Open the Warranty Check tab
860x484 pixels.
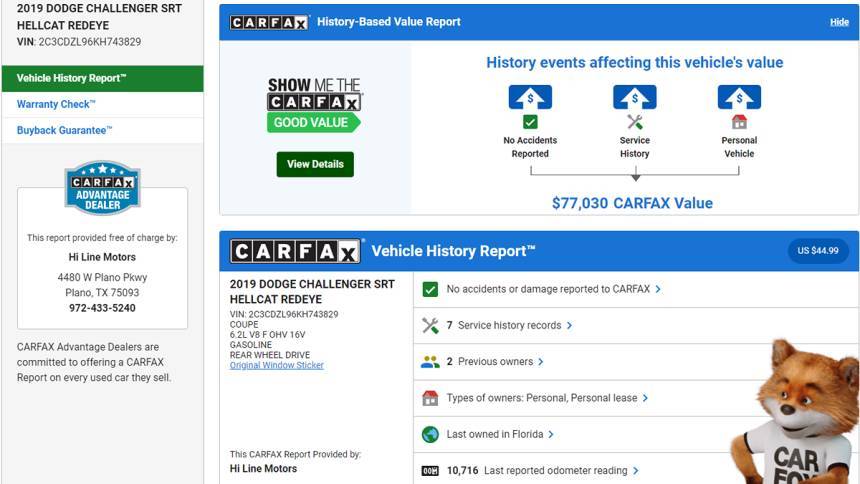[103, 104]
